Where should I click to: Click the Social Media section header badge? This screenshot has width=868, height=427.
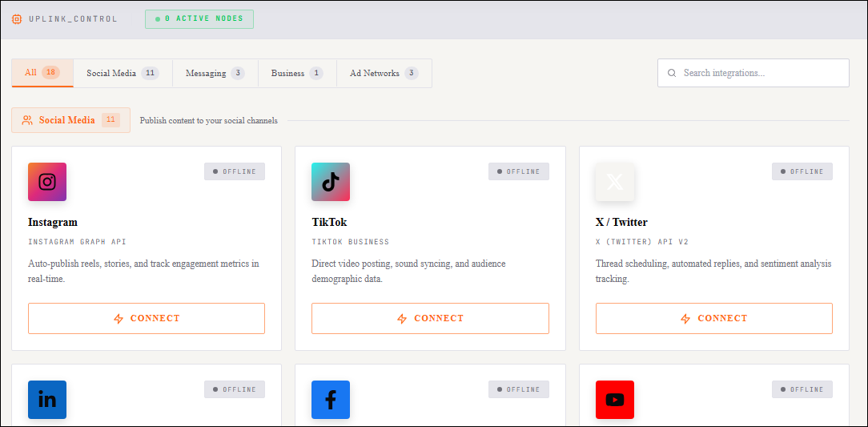[x=70, y=120]
